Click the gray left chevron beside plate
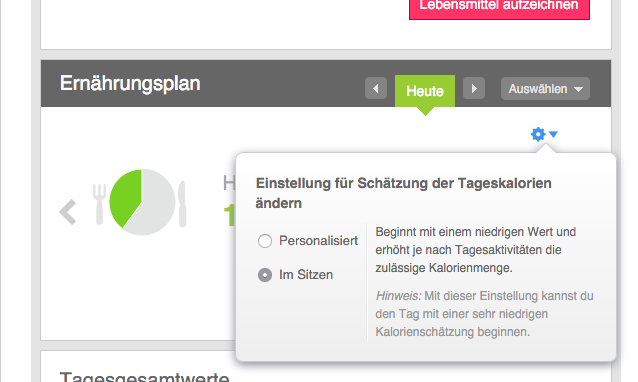The width and height of the screenshot is (638, 382). click(x=68, y=212)
